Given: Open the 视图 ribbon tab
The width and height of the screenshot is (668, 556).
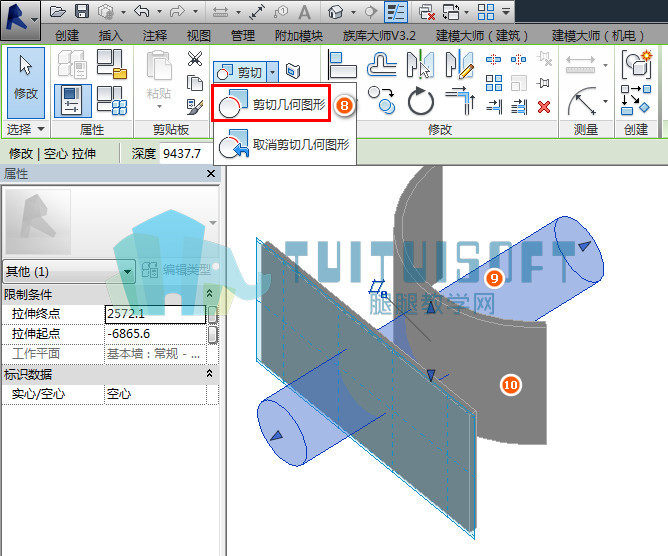Looking at the screenshot, I should (199, 35).
